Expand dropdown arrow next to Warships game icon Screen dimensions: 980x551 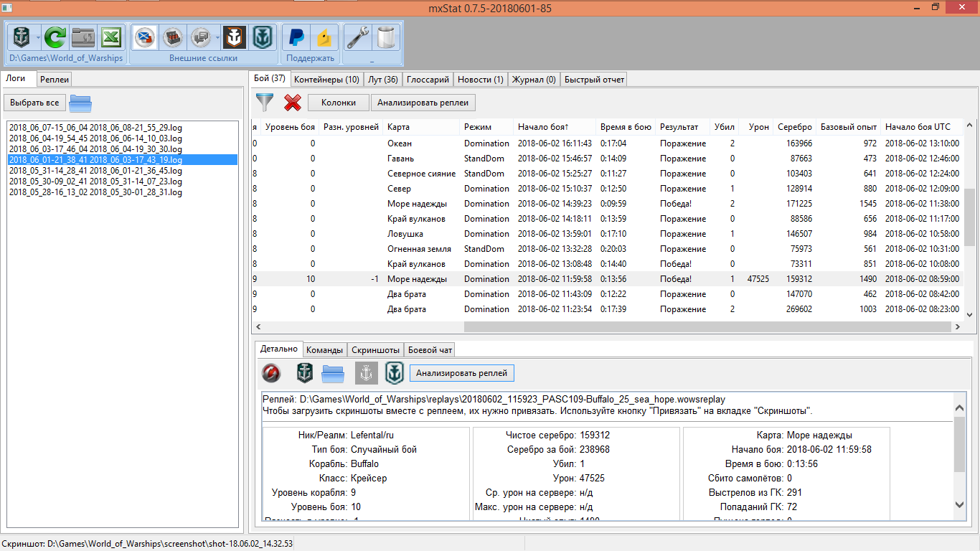click(x=37, y=37)
